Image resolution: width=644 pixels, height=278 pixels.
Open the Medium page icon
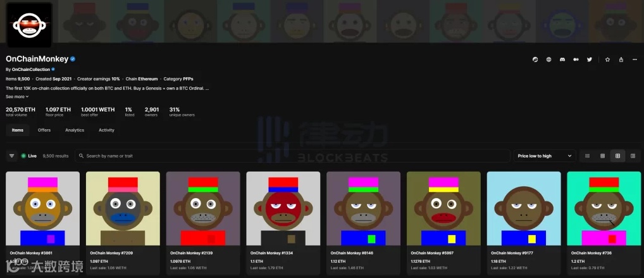coord(576,60)
